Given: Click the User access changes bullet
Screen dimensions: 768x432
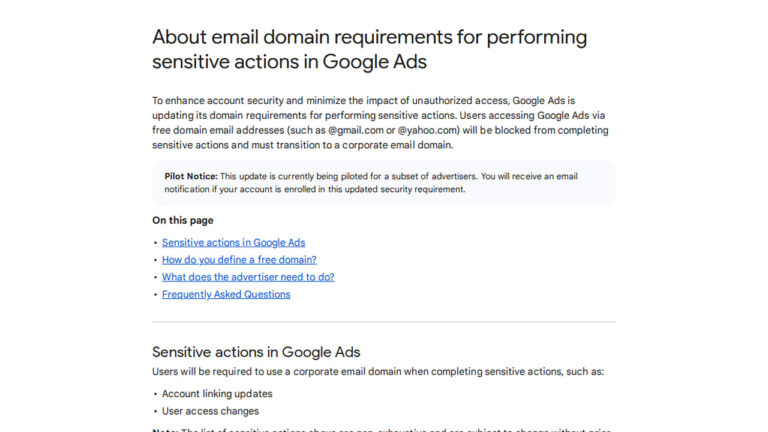Looking at the screenshot, I should point(210,411).
